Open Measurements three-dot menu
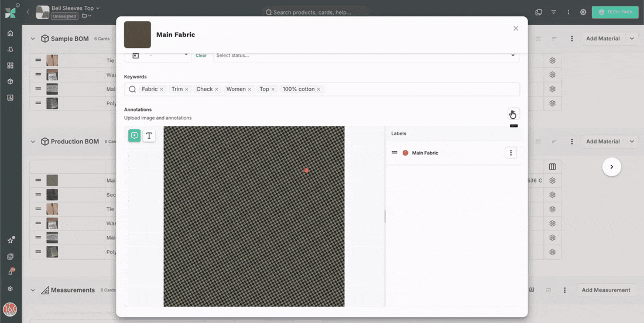This screenshot has height=323, width=644. (x=565, y=290)
